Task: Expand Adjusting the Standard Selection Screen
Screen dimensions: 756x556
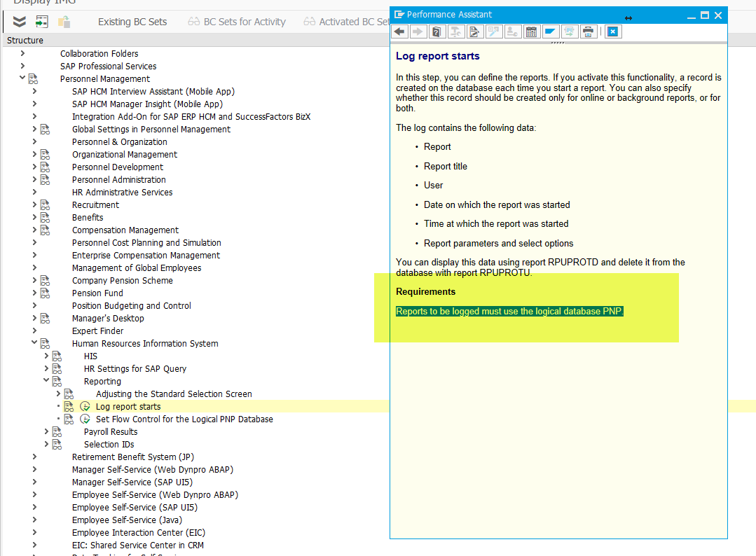Action: point(58,394)
